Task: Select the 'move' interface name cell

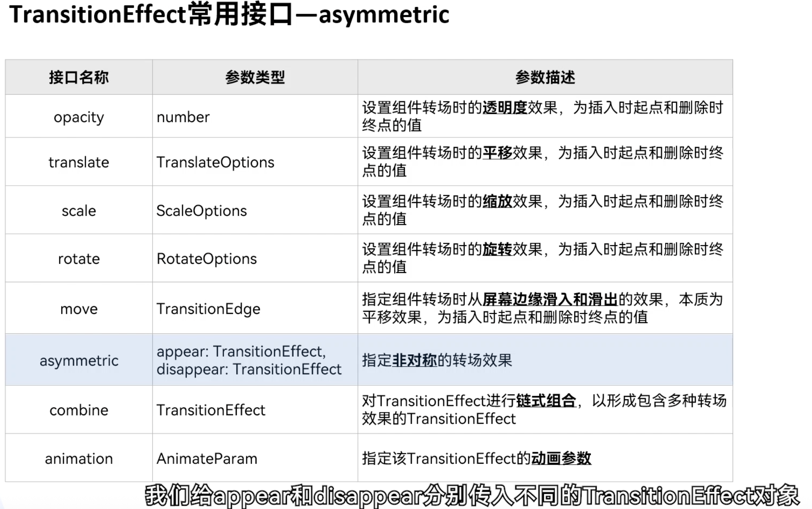Action: [79, 309]
